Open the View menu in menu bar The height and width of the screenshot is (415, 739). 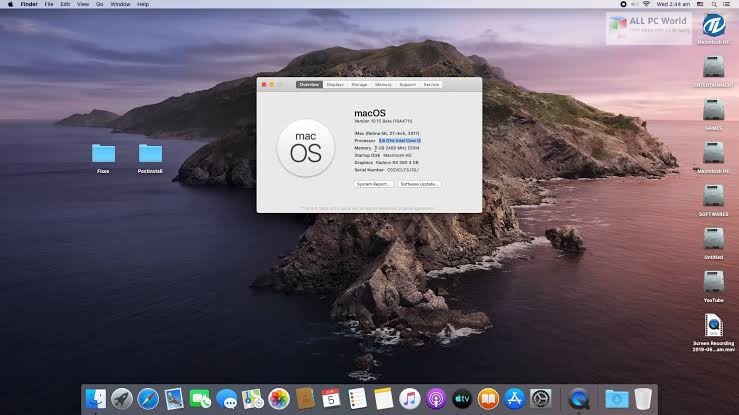[82, 4]
